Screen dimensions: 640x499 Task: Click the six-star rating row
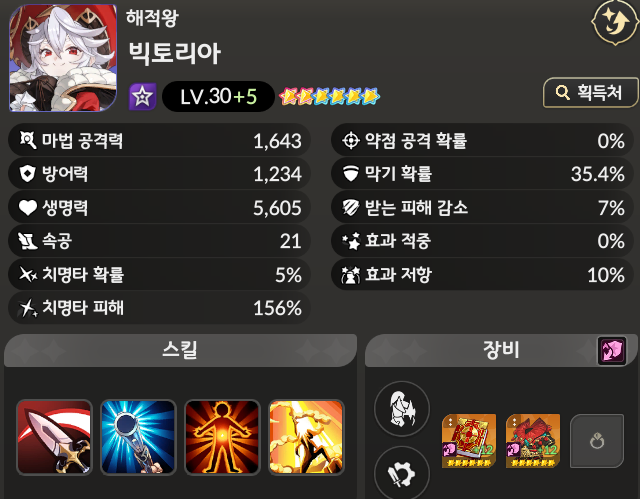pyautogui.click(x=329, y=97)
